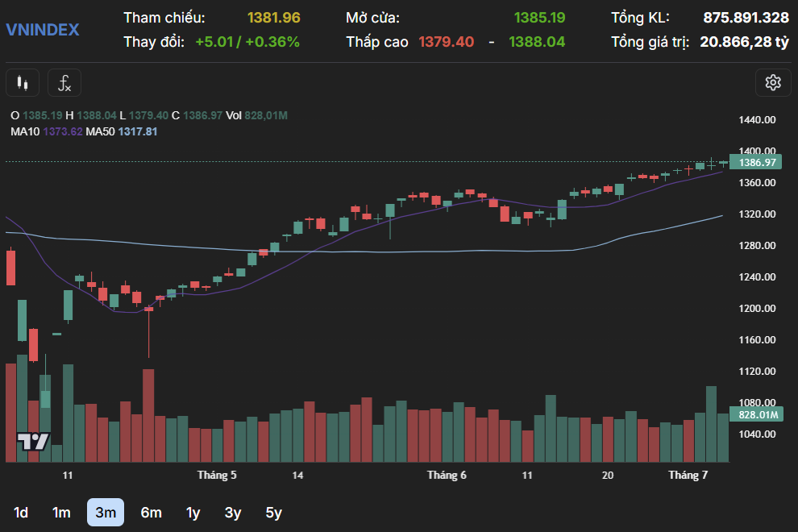Click the MA10 indicator legend
Viewport: 798px width, 532px height.
pos(46,131)
